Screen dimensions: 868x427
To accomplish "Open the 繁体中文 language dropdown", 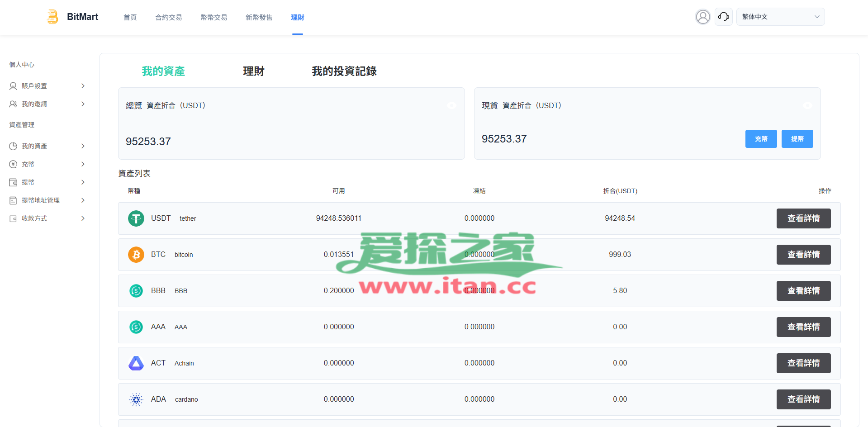I will (780, 17).
